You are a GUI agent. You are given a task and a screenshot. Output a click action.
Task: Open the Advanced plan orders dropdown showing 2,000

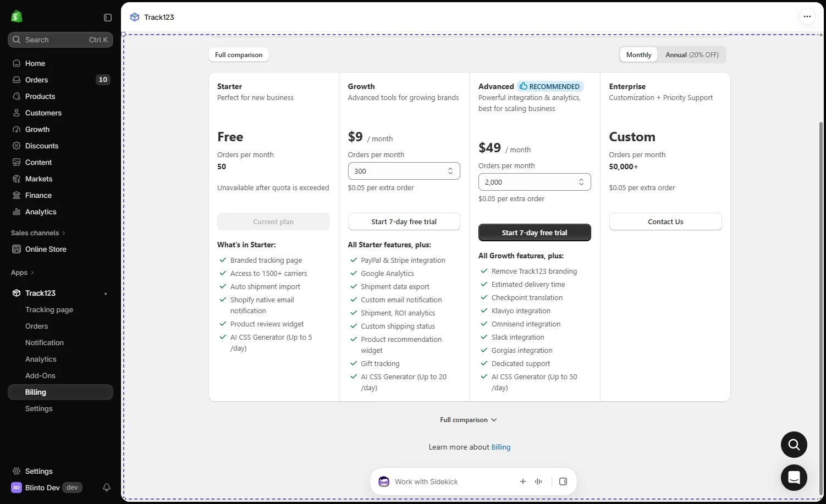click(x=535, y=182)
